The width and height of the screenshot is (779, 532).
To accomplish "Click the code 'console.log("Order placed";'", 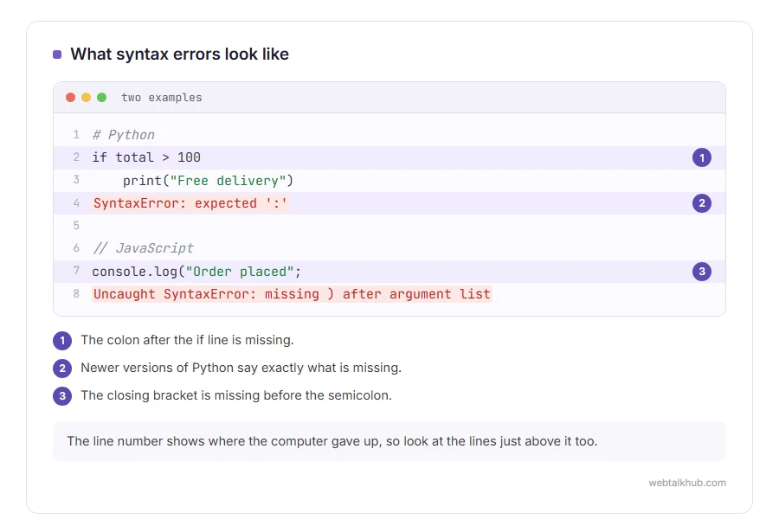I will 196,272.
